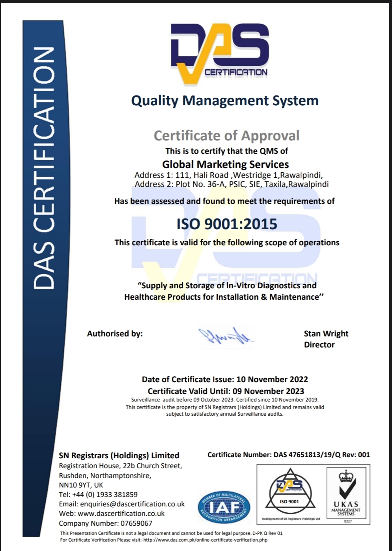The image size is (392, 551).
Task: Click the 'Surveillance audit before 09 October 2023' line
Action: [225, 400]
